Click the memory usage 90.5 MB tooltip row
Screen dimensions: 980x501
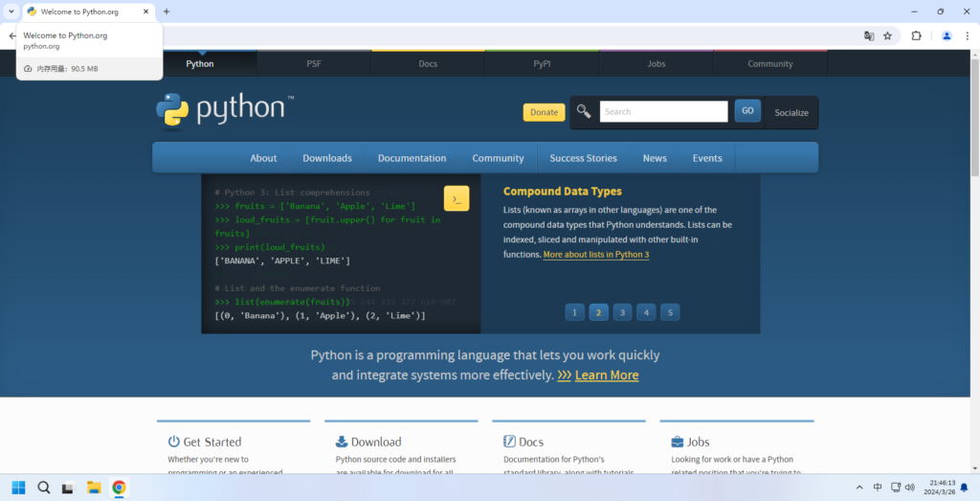pyautogui.click(x=89, y=69)
